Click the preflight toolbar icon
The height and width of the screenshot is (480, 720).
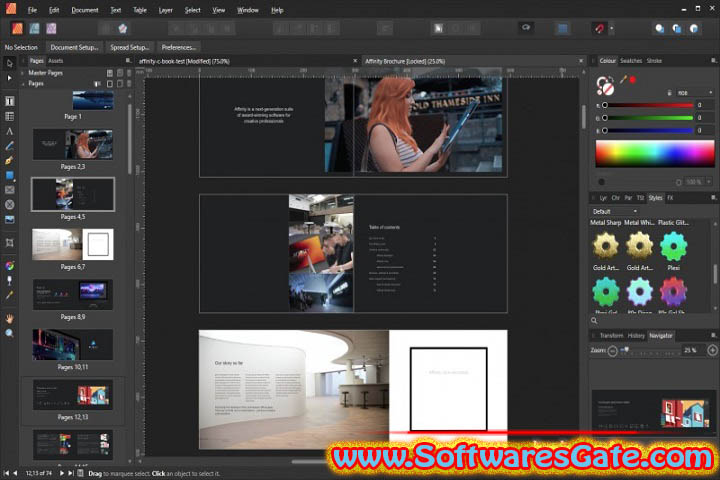[526, 28]
